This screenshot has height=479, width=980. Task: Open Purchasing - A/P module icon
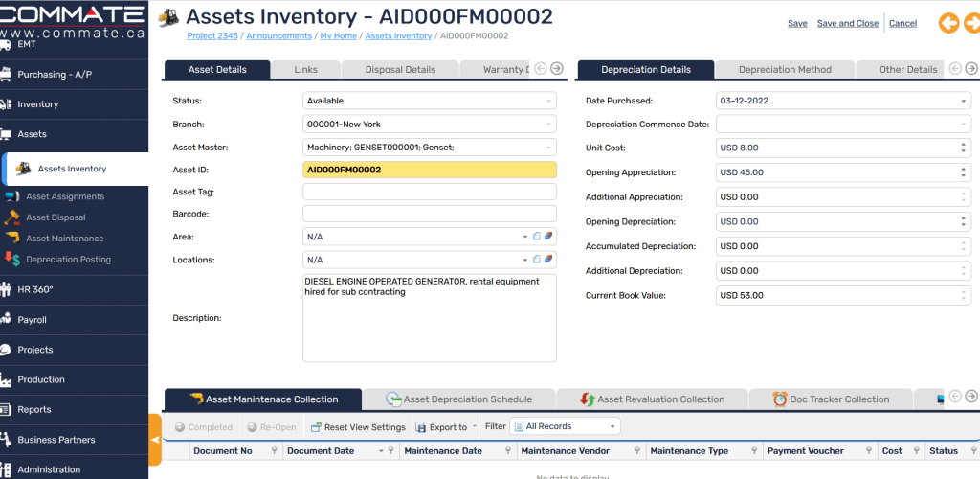tap(6, 75)
